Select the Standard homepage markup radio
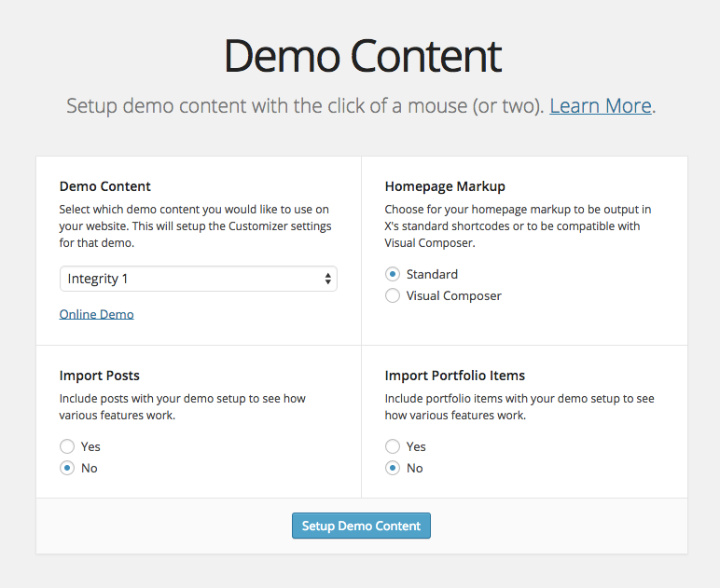 coord(393,274)
